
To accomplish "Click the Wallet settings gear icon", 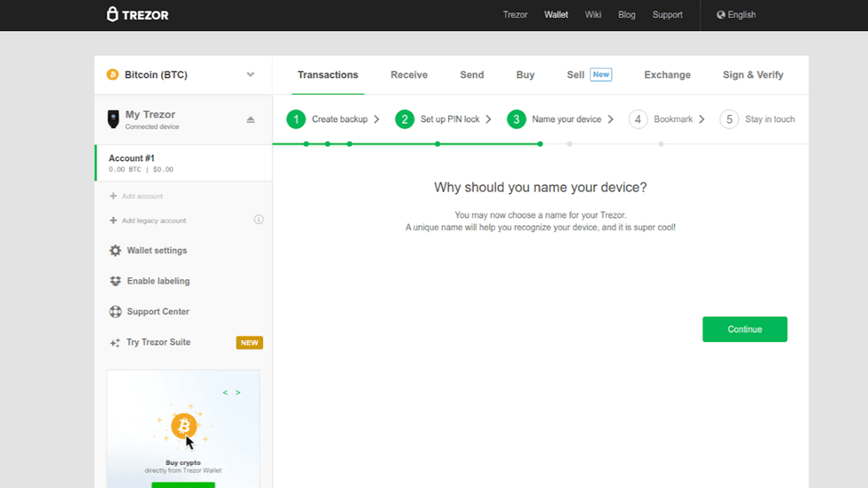I will [x=115, y=251].
